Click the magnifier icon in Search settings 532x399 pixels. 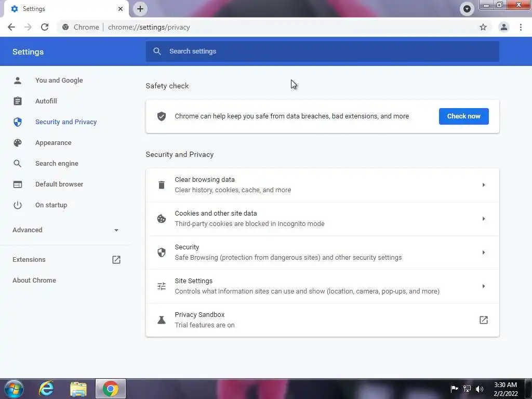[x=157, y=51]
